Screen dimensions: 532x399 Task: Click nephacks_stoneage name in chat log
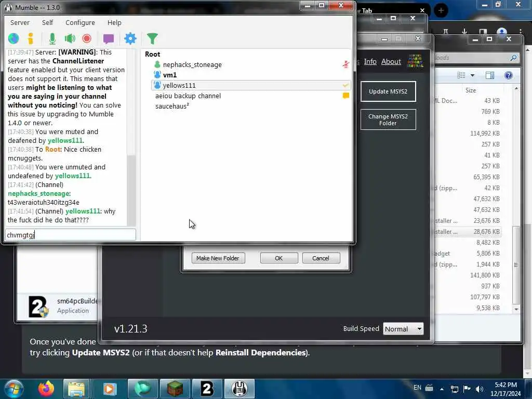pos(39,193)
